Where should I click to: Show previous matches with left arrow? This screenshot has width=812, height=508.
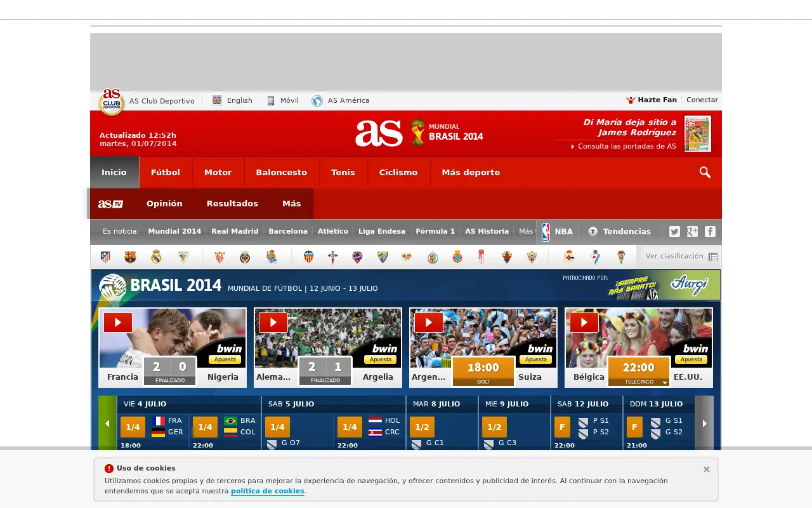[107, 424]
